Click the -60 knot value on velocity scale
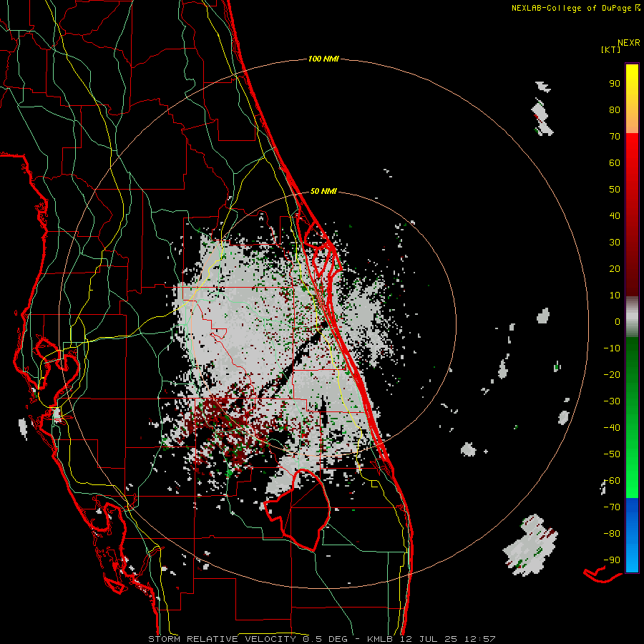 click(x=612, y=481)
